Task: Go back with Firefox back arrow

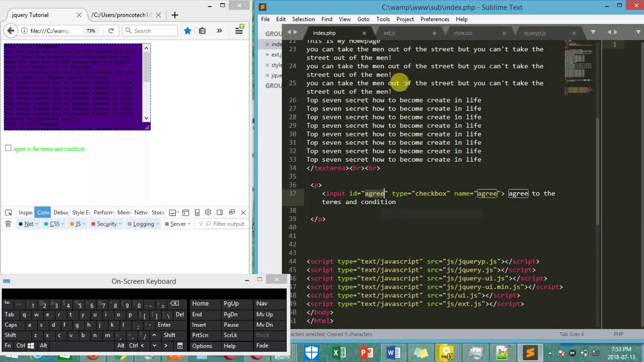Action: (11, 31)
